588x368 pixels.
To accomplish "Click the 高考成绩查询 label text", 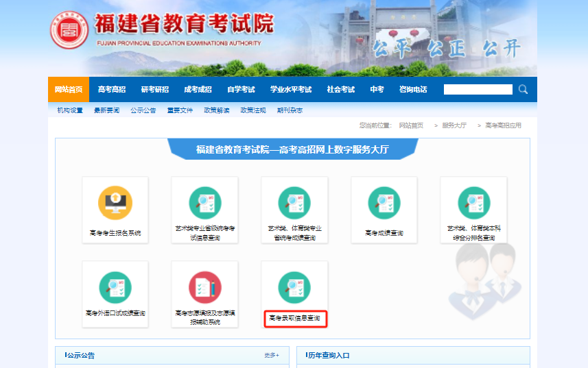I will point(384,233).
